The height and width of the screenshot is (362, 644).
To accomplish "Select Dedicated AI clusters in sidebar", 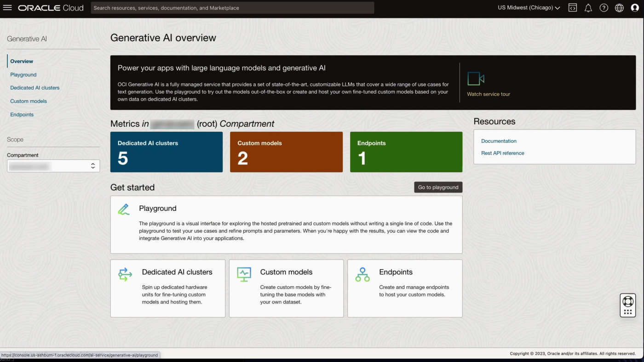I will click(x=35, y=88).
